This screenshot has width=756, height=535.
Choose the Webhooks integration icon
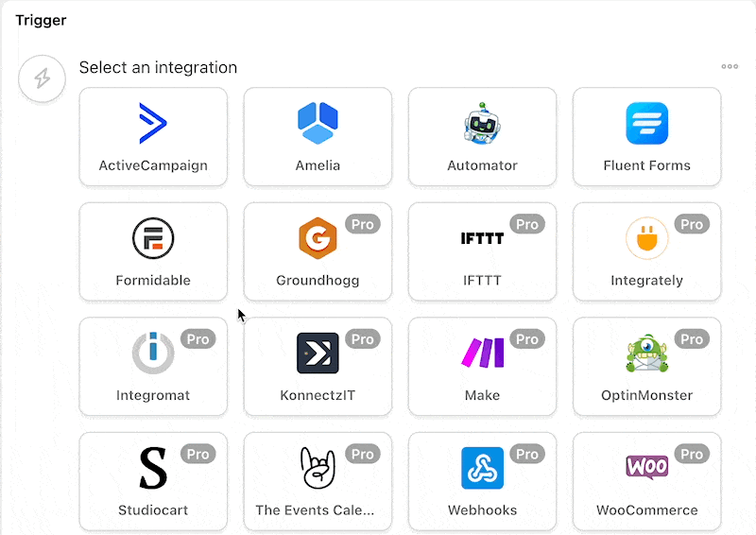pyautogui.click(x=482, y=468)
